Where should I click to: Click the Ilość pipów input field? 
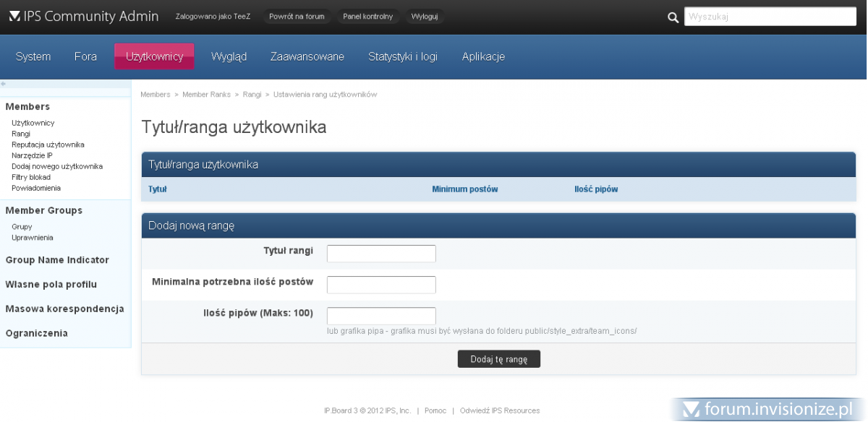click(381, 316)
